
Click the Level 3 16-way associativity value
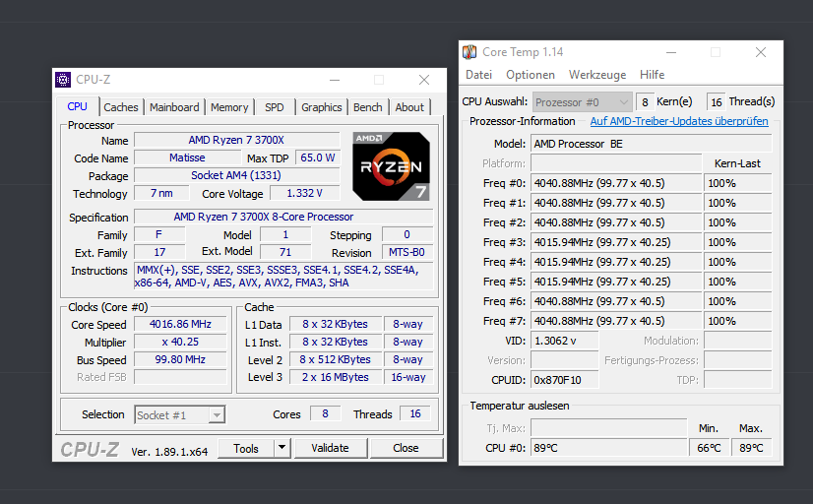pyautogui.click(x=408, y=377)
